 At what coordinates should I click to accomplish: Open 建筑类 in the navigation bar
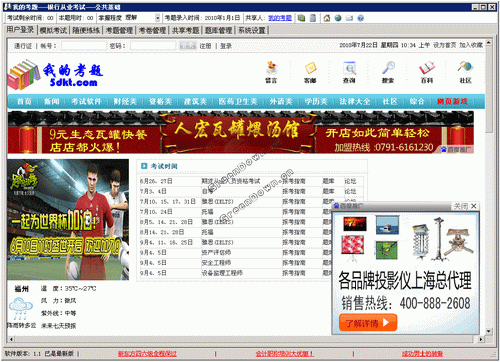click(195, 101)
